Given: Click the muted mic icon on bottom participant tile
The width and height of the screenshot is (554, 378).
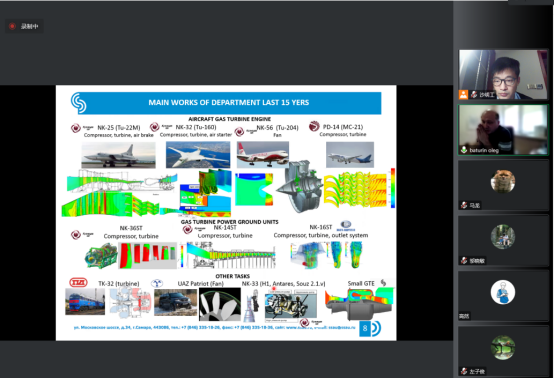Looking at the screenshot, I should [464, 371].
